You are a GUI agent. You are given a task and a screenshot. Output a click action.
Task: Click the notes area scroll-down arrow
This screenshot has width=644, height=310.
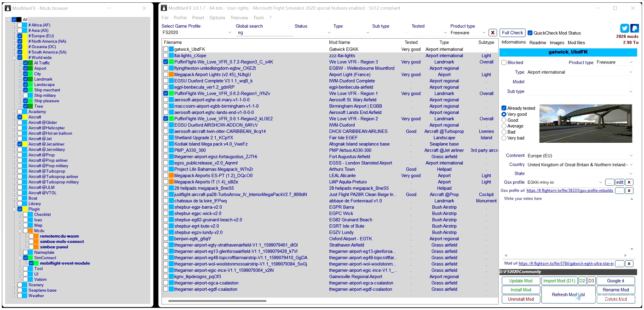[x=632, y=250]
